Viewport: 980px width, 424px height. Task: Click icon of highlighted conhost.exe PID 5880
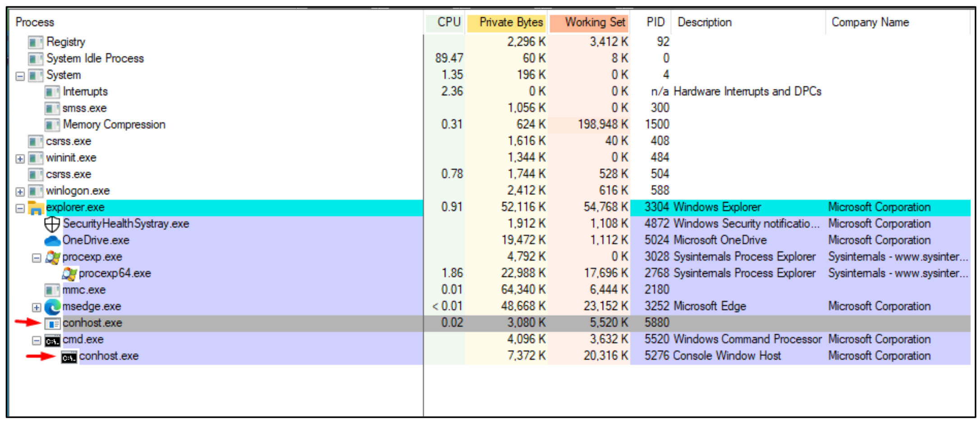click(x=52, y=324)
